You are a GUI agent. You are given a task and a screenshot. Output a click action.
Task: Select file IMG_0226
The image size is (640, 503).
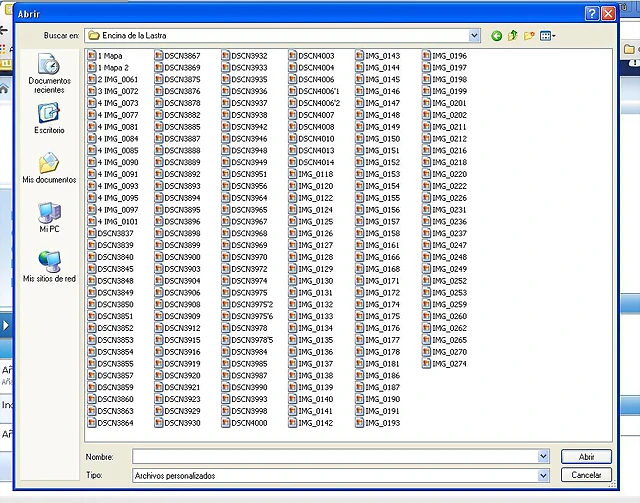[445, 198]
